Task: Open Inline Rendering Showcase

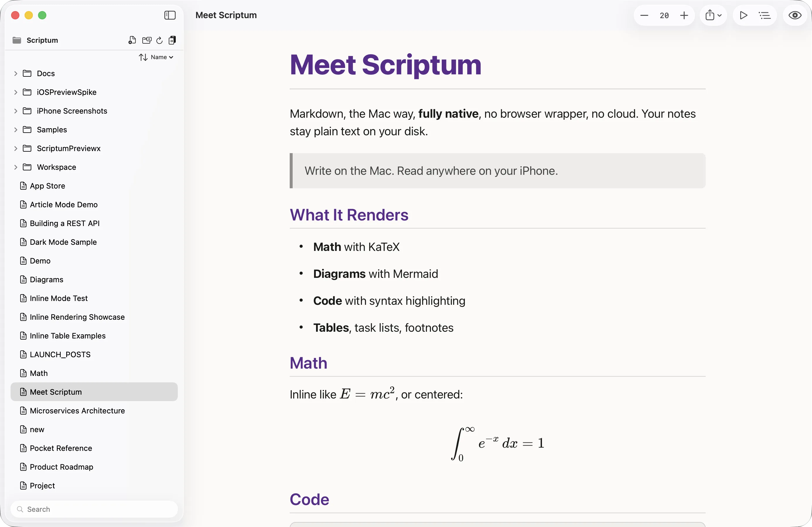Action: coord(94,317)
